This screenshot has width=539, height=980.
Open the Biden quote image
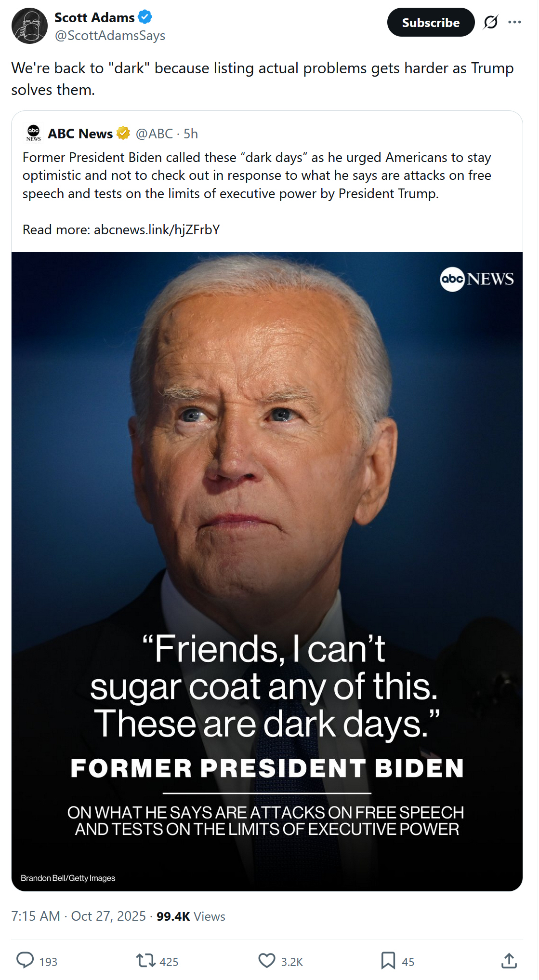[x=267, y=571]
